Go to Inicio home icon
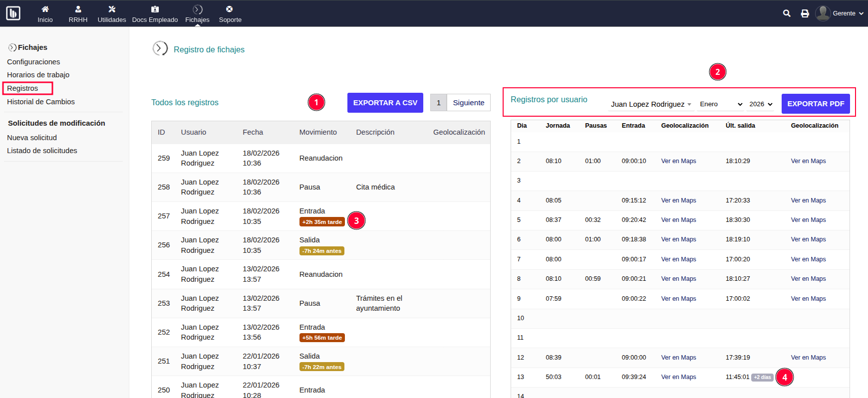Image resolution: width=868 pixels, height=398 pixels. [x=45, y=9]
